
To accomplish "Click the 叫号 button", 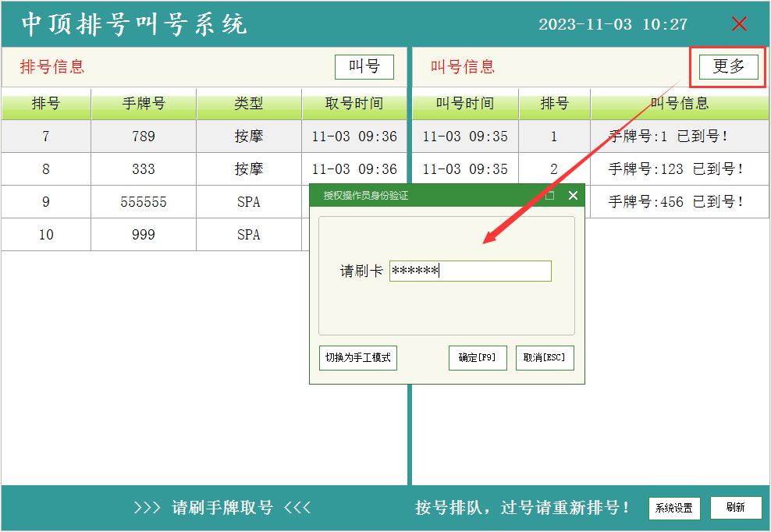I will tap(364, 67).
